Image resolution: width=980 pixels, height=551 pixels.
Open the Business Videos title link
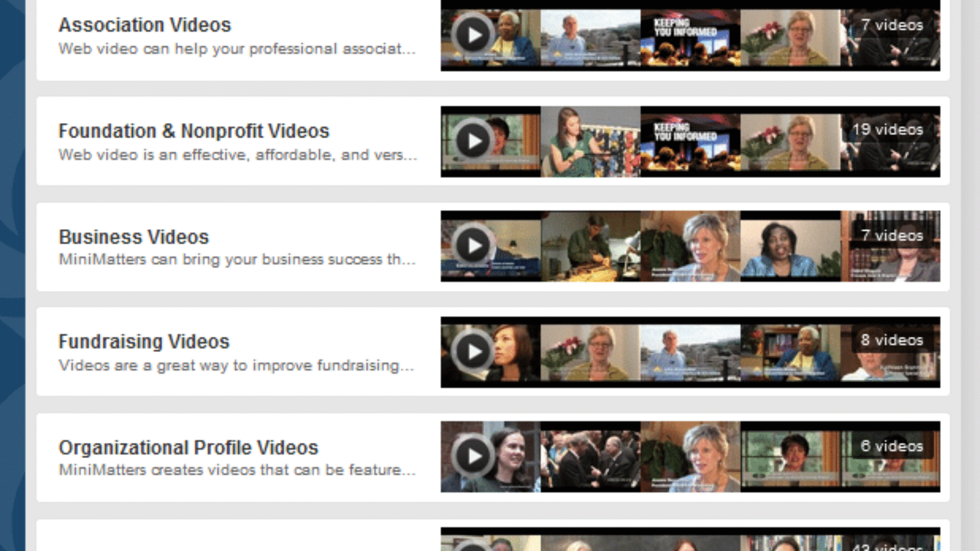click(134, 237)
